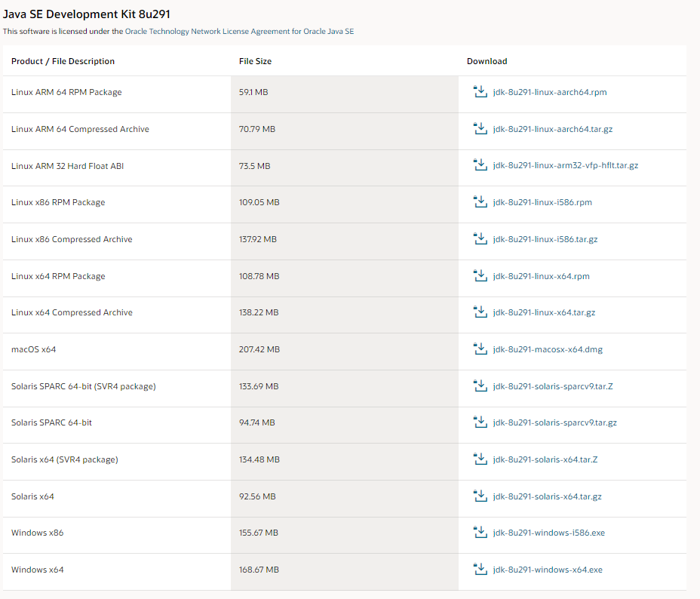Download jdk-8u291-linux-arm32-vfp-hflt.tar.gz link
700x599 pixels.
coord(566,165)
